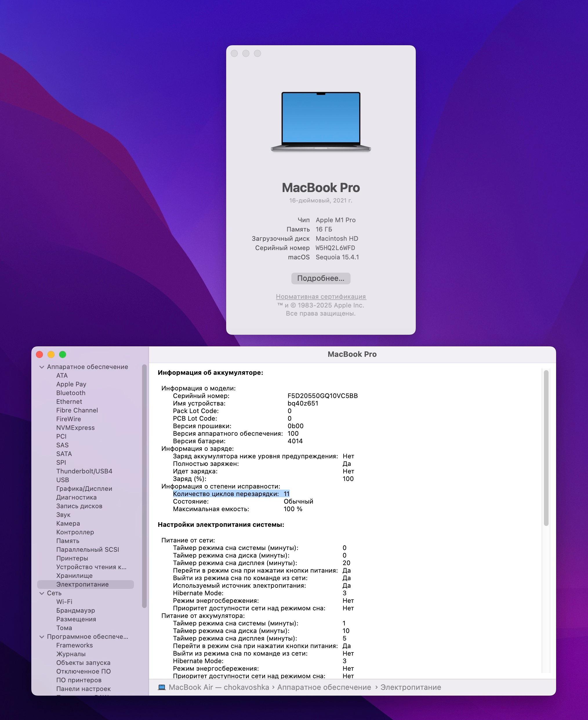This screenshot has width=588, height=720.
Task: Select SAS in the sidebar
Action: (62, 445)
